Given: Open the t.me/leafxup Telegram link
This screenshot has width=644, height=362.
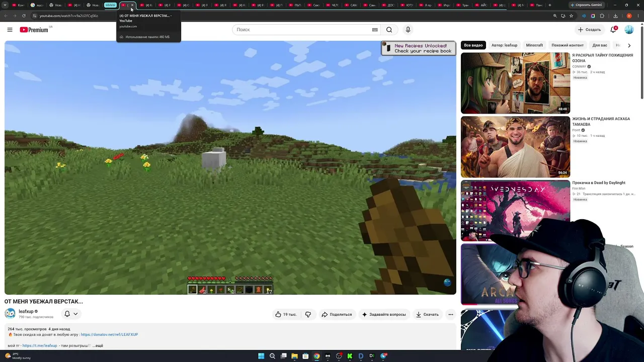Looking at the screenshot, I should click(40, 346).
